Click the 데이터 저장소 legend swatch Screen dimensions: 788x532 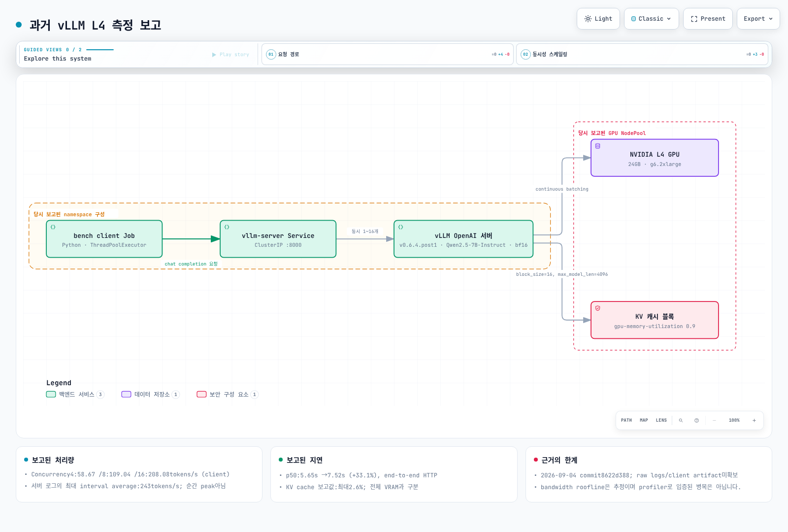pyautogui.click(x=127, y=394)
